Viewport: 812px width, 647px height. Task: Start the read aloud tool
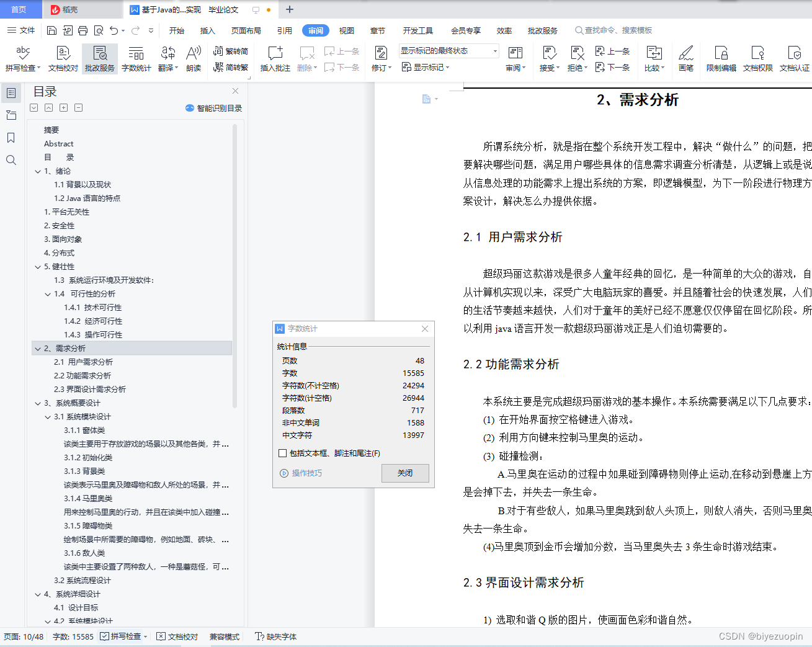(194, 59)
